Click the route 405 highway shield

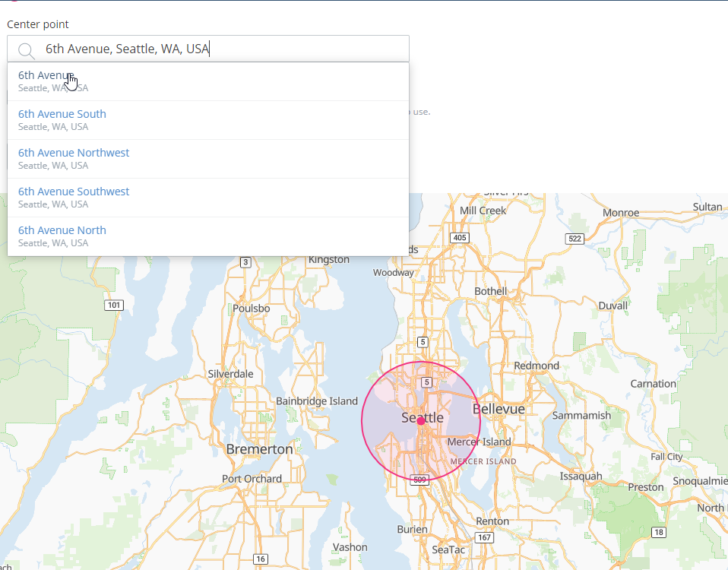coord(460,238)
